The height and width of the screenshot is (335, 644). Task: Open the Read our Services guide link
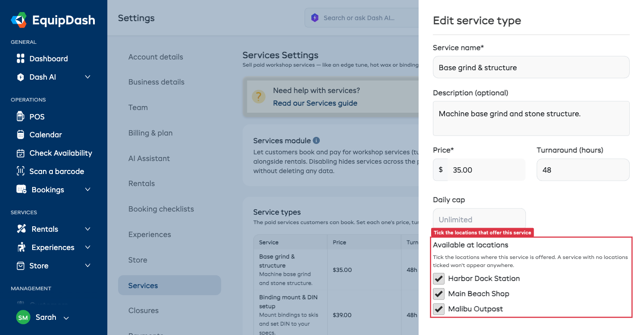pos(315,103)
